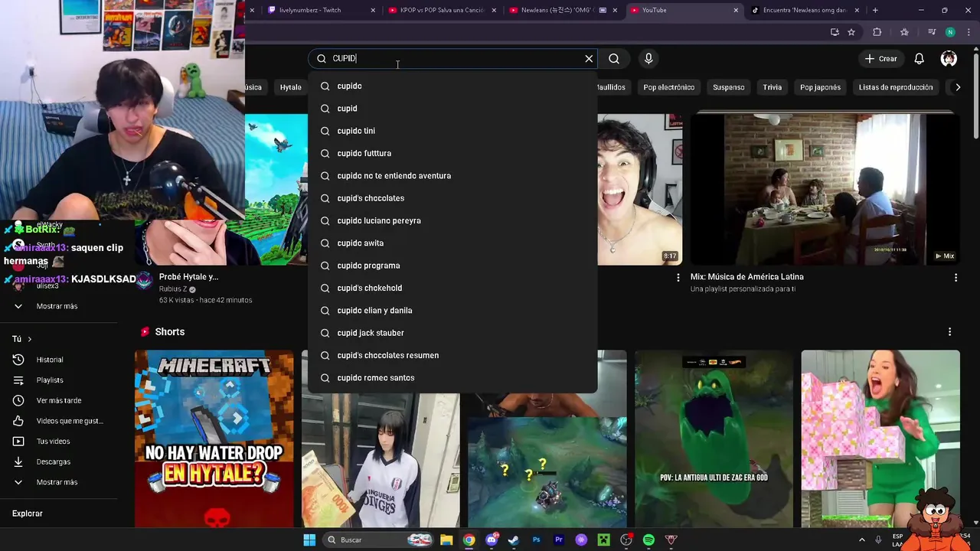The width and height of the screenshot is (980, 551).
Task: Advance the filter chips with right arrow
Action: pyautogui.click(x=957, y=87)
